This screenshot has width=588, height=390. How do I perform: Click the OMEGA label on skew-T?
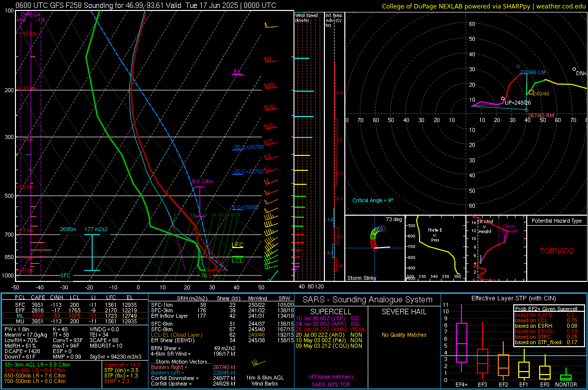pos(31,14)
